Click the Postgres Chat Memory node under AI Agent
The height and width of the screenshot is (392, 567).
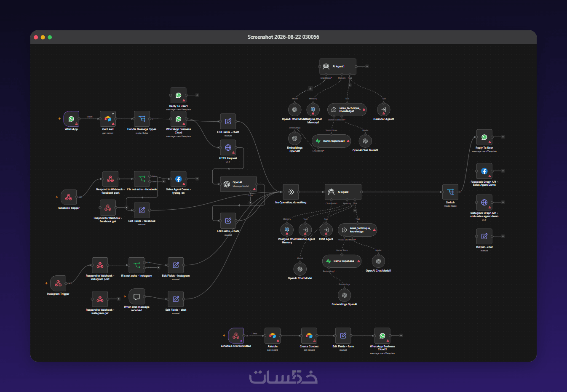[x=287, y=230]
